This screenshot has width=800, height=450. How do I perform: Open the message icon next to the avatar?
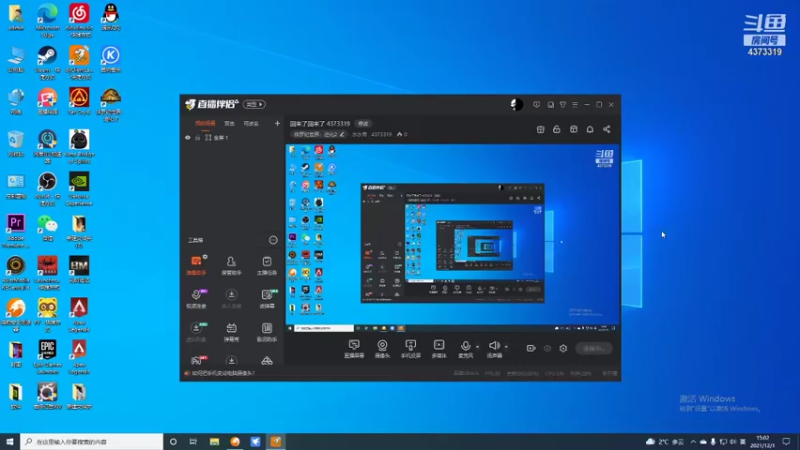click(x=536, y=105)
